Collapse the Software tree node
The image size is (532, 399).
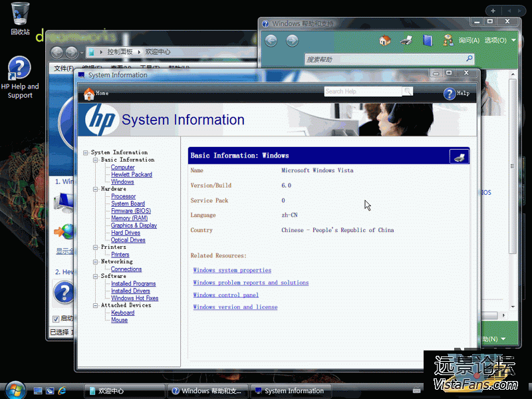pyautogui.click(x=95, y=276)
